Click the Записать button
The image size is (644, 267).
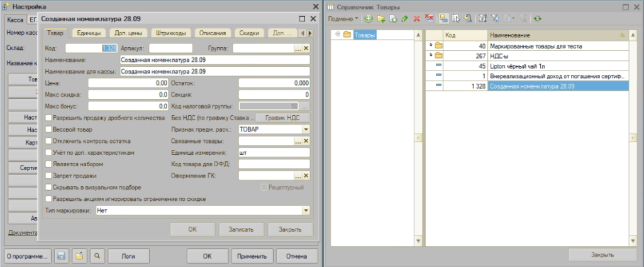pyautogui.click(x=241, y=230)
